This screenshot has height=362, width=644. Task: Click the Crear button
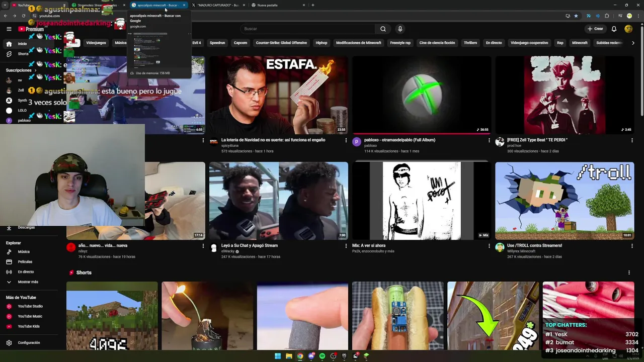click(595, 29)
